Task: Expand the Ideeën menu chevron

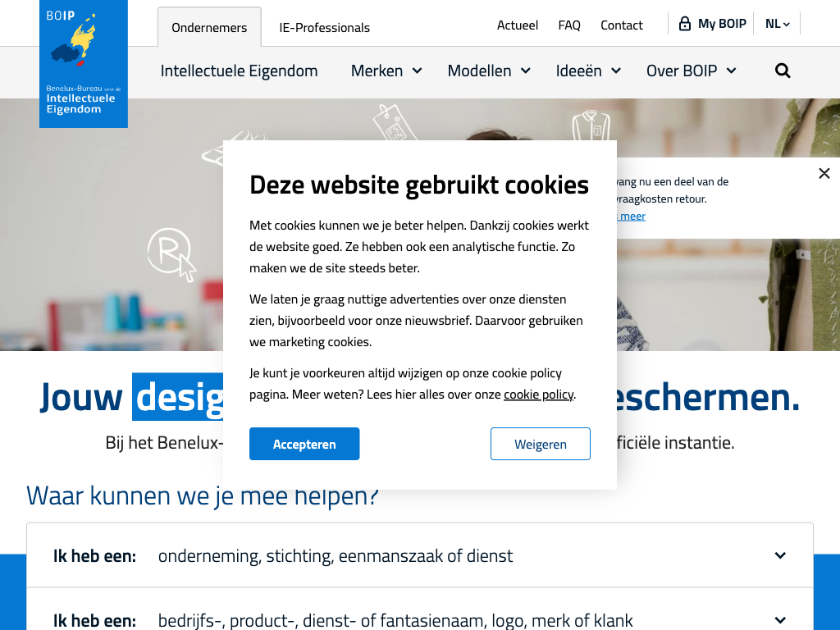Action: coord(616,71)
